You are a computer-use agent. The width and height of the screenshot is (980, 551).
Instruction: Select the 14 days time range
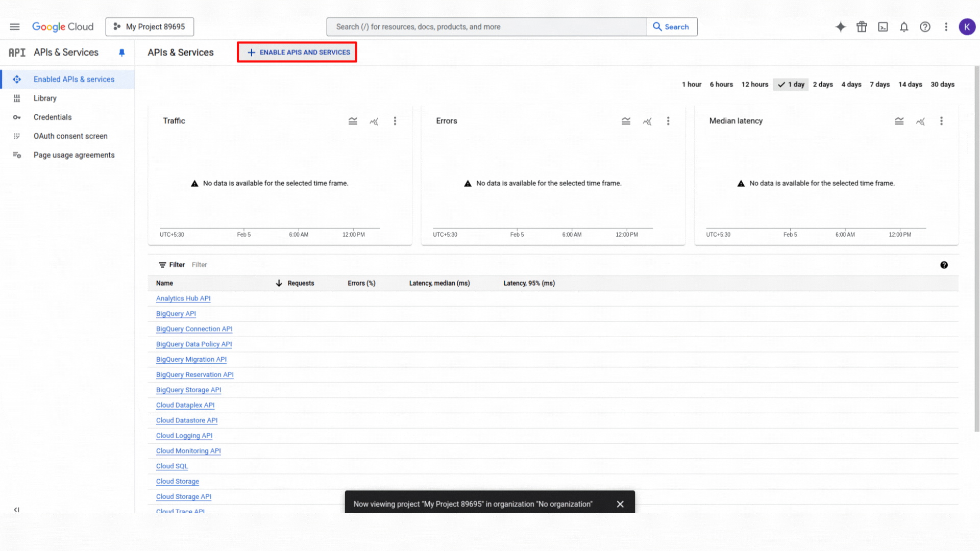click(910, 85)
